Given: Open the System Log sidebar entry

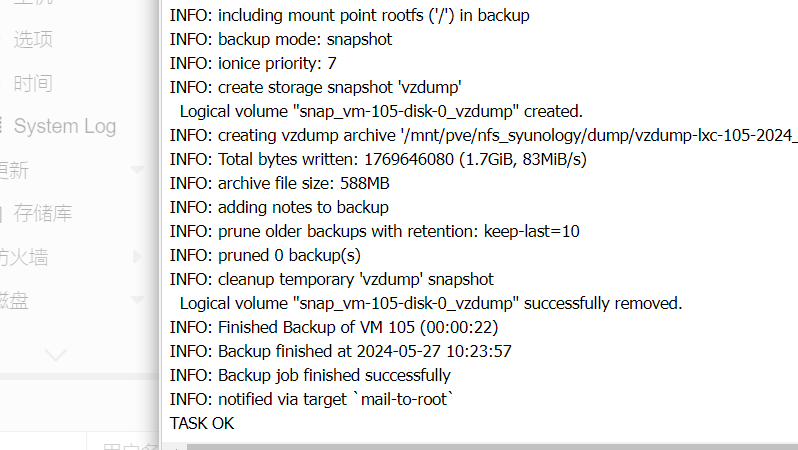Looking at the screenshot, I should (65, 126).
